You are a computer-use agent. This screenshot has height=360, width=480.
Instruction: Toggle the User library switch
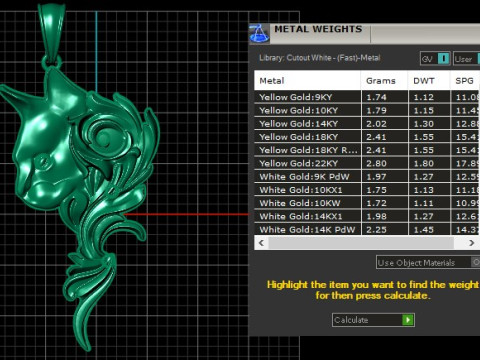(x=466, y=59)
